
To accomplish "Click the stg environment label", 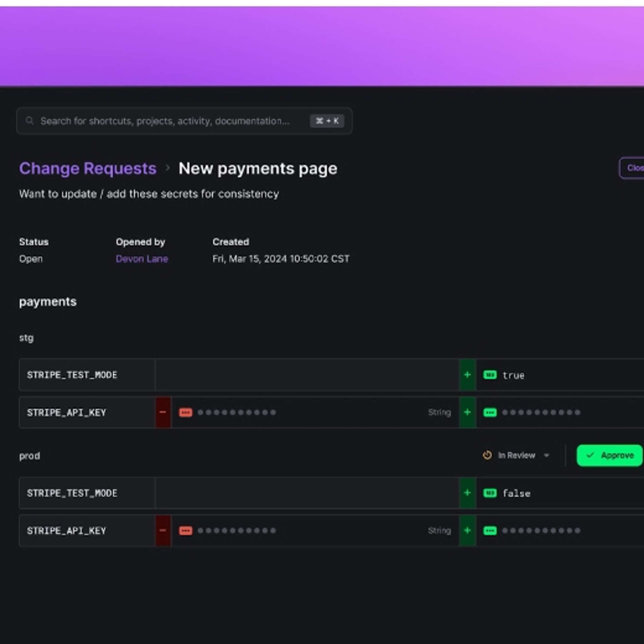I will click(x=26, y=338).
